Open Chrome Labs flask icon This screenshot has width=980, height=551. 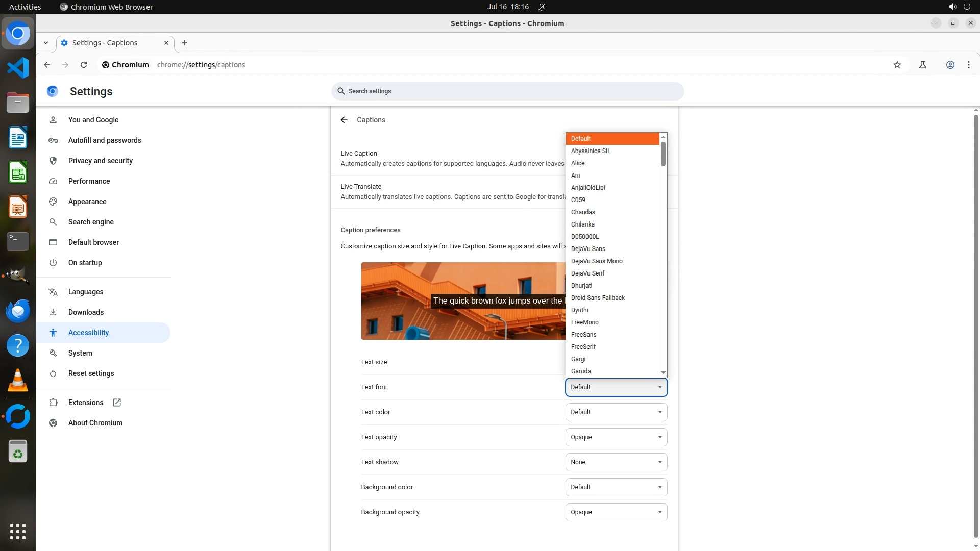pyautogui.click(x=923, y=65)
